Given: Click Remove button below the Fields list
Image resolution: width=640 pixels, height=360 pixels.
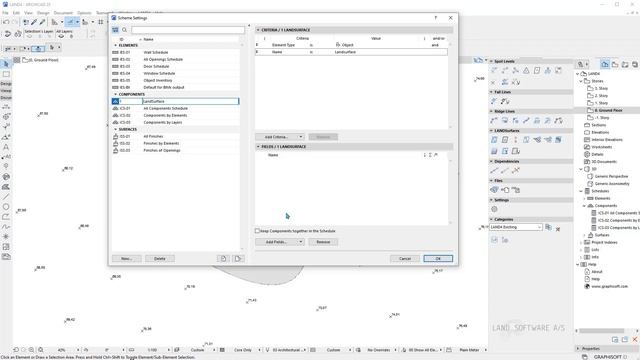Looking at the screenshot, I should point(323,242).
